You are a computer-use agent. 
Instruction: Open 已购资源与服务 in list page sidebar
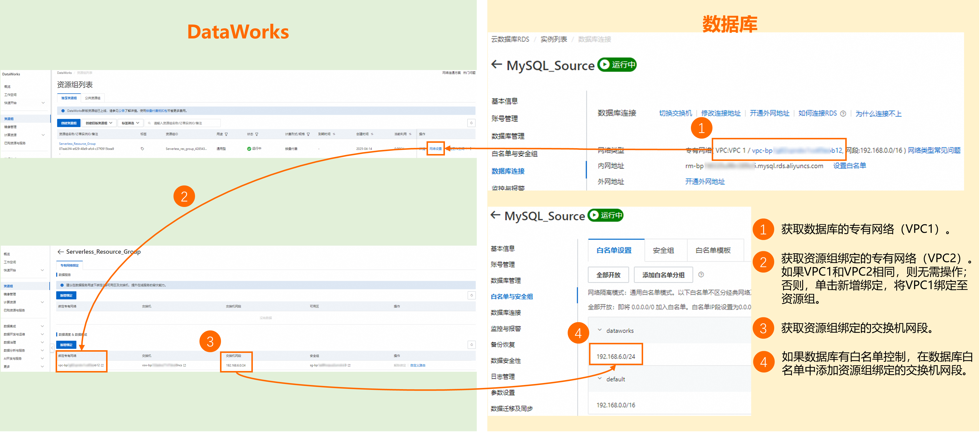15,143
